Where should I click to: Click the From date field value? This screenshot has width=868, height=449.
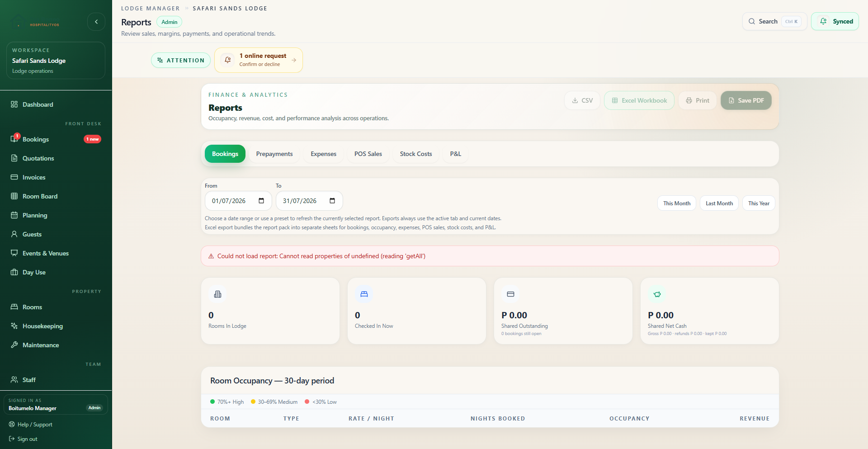(229, 201)
